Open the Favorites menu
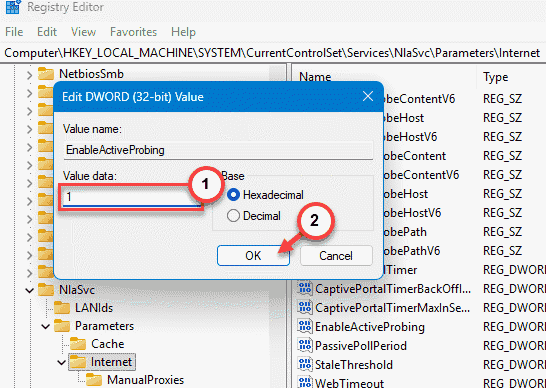This screenshot has width=546, height=388. point(133,32)
